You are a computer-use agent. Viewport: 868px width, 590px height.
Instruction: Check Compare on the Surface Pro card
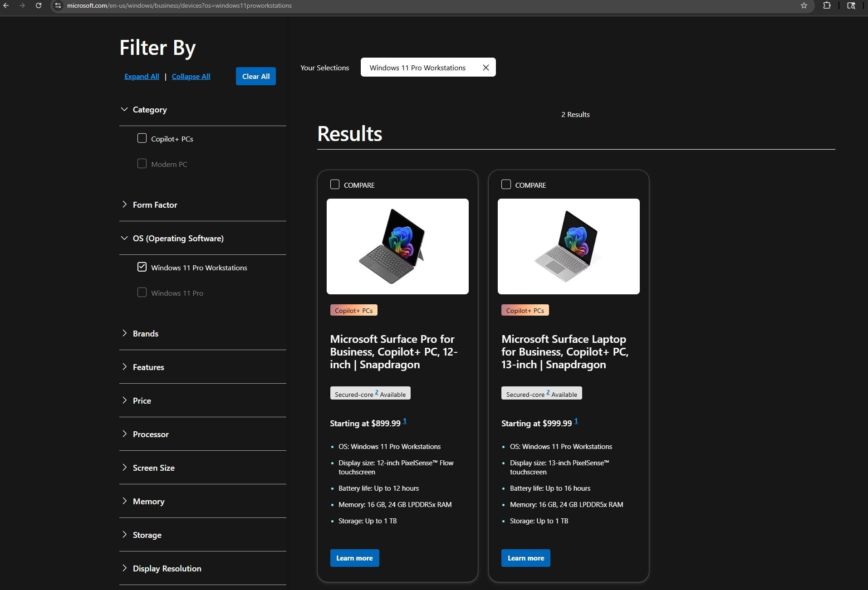[x=335, y=185]
